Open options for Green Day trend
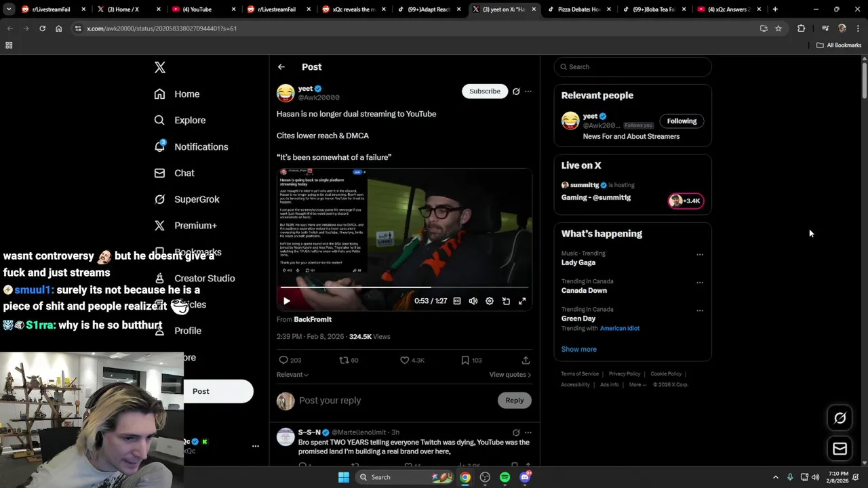Viewport: 868px width, 488px height. (700, 310)
